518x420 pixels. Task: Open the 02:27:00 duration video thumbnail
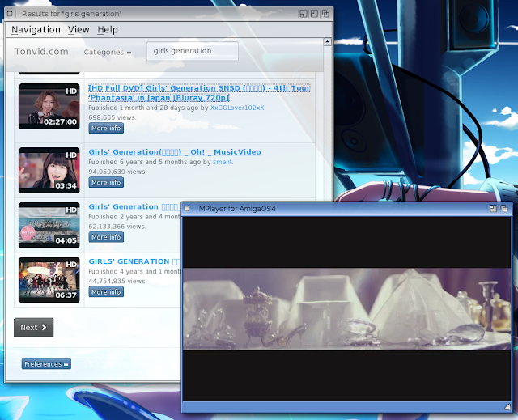(49, 106)
